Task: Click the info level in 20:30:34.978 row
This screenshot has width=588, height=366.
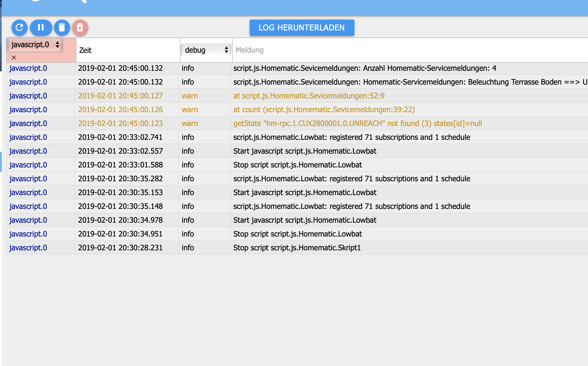Action: point(188,220)
